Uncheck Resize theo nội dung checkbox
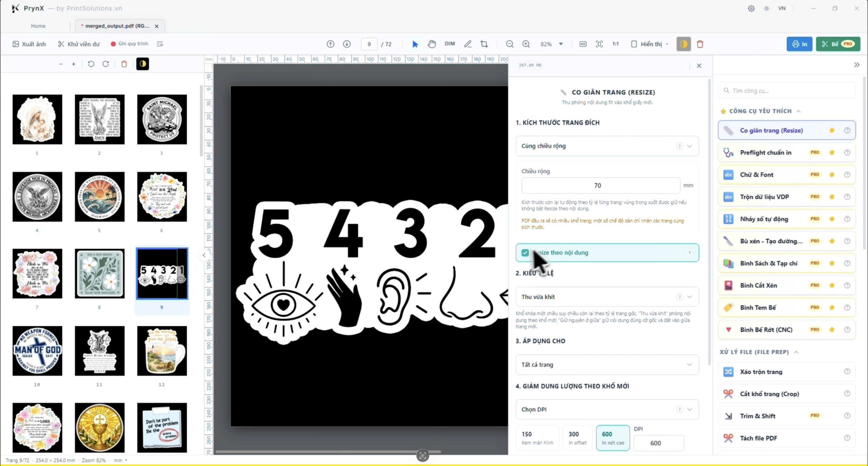868x466 pixels. (525, 252)
